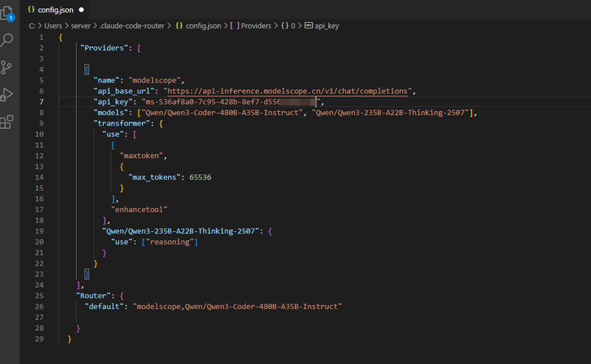Open the Source Control view

[7, 67]
